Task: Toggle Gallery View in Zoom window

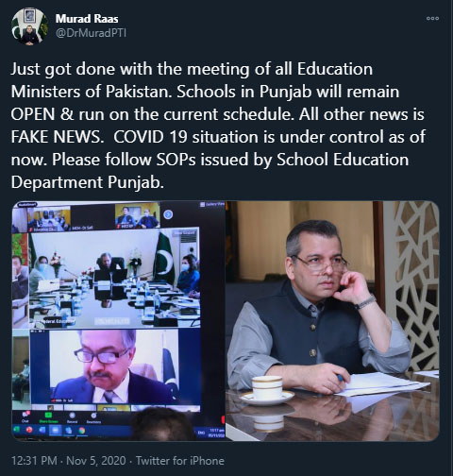Action: point(212,204)
